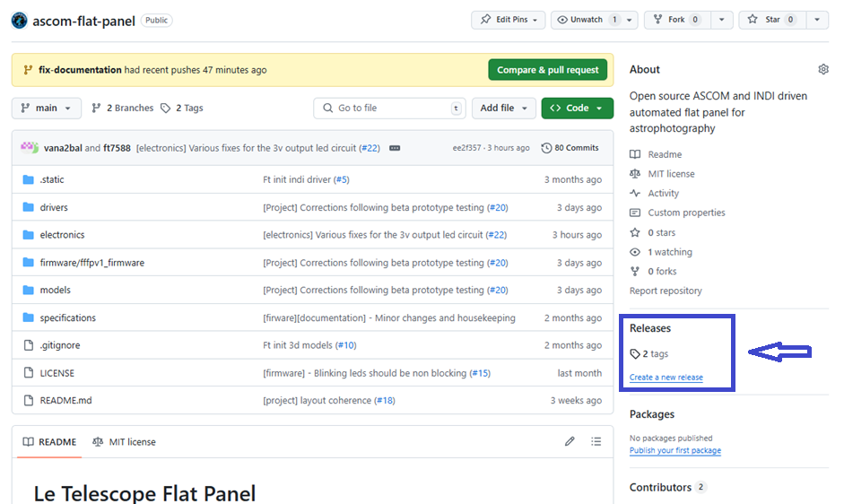
Task: Open the Edit Pins dropdown
Action: click(509, 20)
